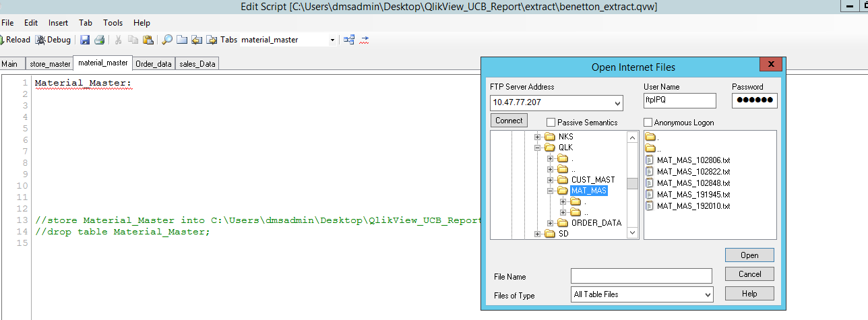
Task: Select the NKS folder in tree
Action: [x=566, y=136]
